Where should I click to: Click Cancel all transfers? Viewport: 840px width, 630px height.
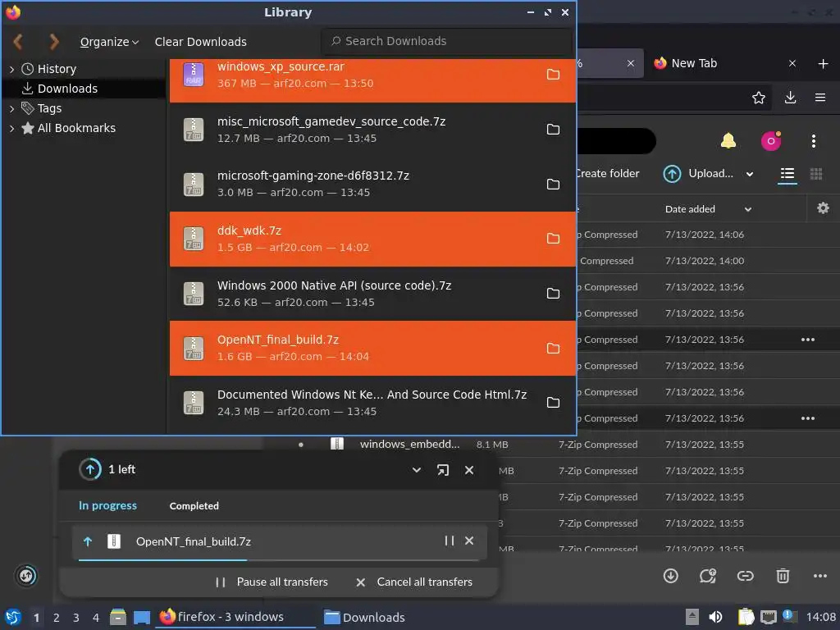coord(413,582)
